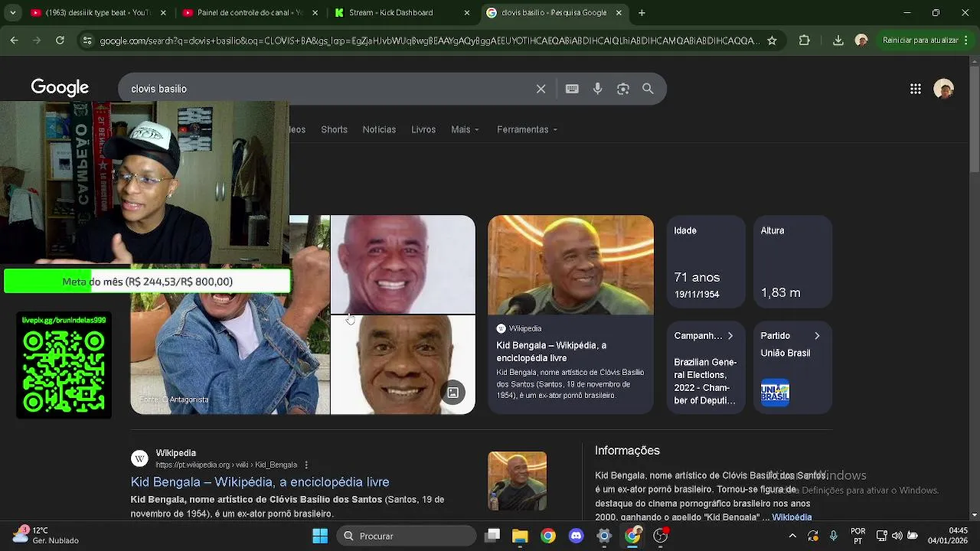This screenshot has width=980, height=551.
Task: Open 'Kid Bengala – Wikipédia' card title
Action: point(551,351)
